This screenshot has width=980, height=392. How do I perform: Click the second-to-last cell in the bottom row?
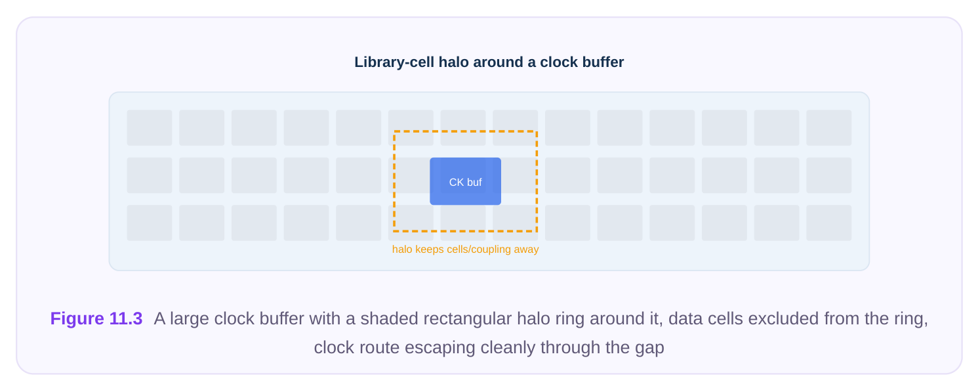[777, 223]
